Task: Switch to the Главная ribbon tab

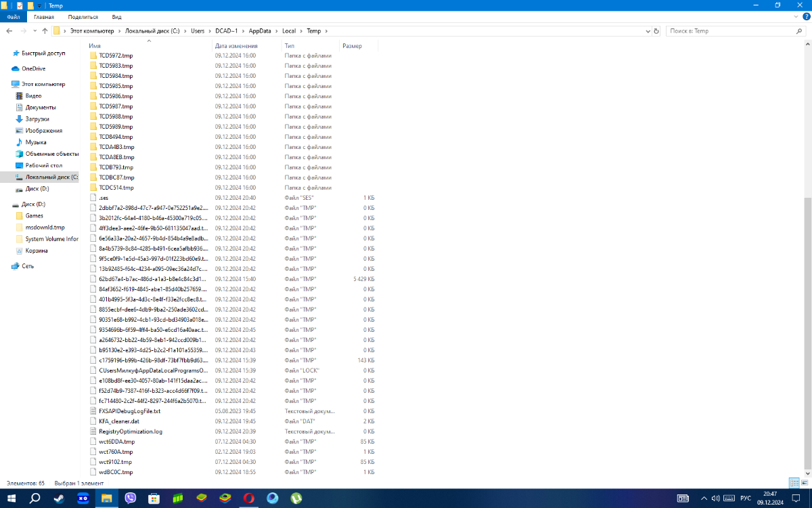Action: coord(44,16)
